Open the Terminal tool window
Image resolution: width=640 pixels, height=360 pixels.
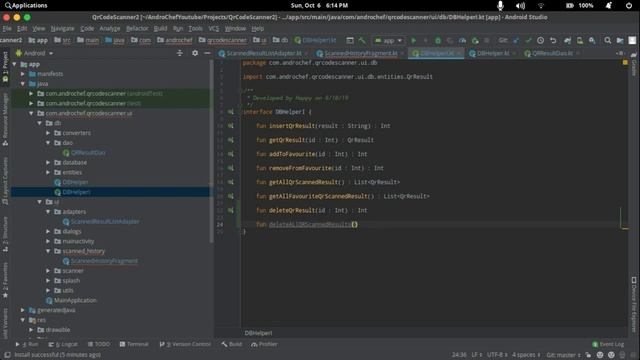(134, 344)
